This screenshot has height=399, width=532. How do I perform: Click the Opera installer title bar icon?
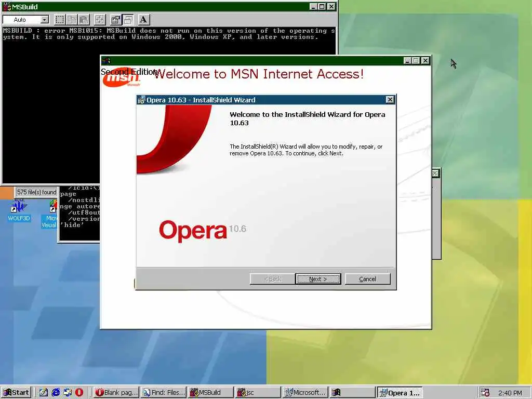click(141, 100)
